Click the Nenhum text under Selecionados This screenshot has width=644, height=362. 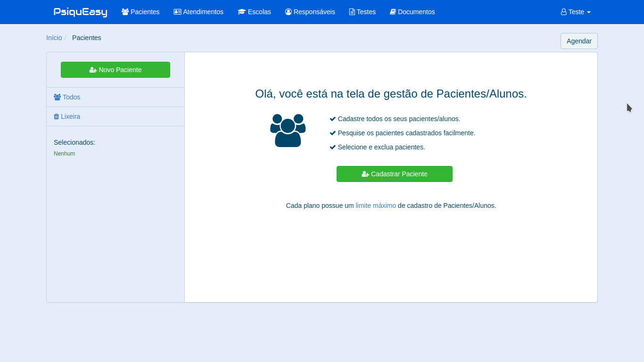coord(65,154)
